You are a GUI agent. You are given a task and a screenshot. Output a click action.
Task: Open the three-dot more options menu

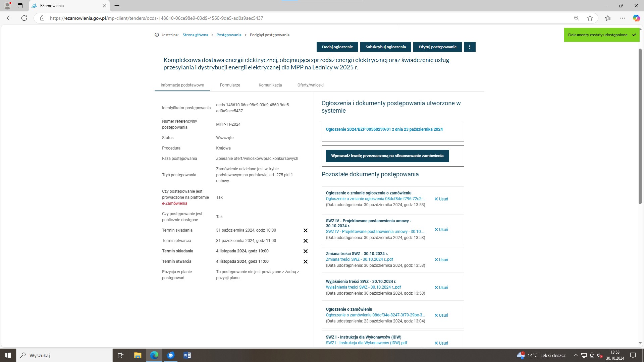(470, 47)
